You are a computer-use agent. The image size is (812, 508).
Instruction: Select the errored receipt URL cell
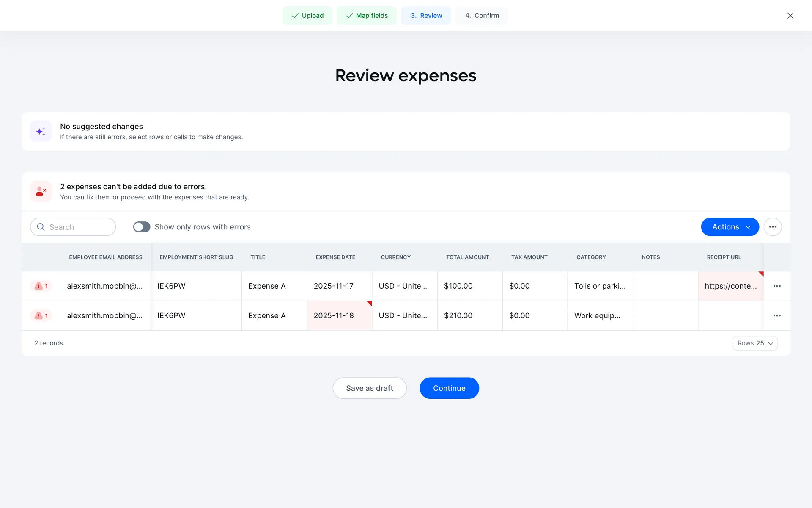point(730,286)
